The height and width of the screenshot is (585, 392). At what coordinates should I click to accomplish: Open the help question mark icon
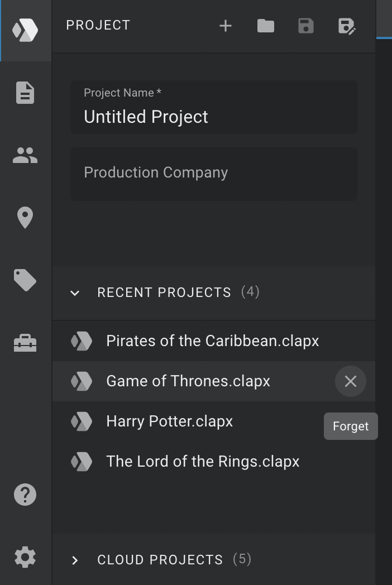25,495
